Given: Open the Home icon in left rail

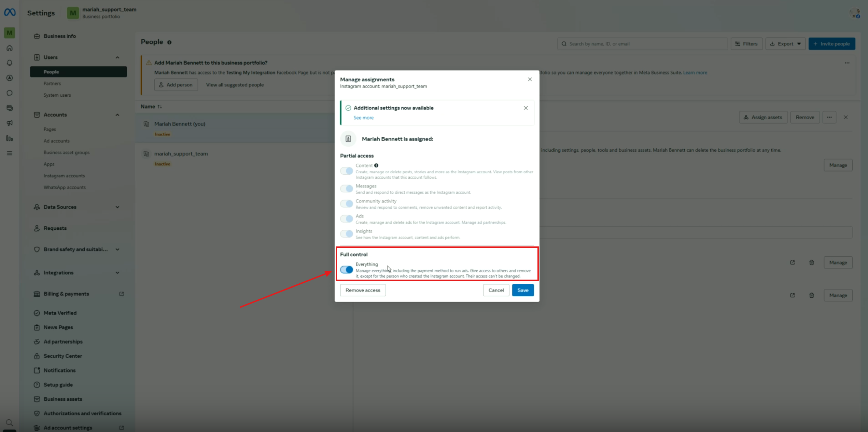Looking at the screenshot, I should tap(10, 48).
